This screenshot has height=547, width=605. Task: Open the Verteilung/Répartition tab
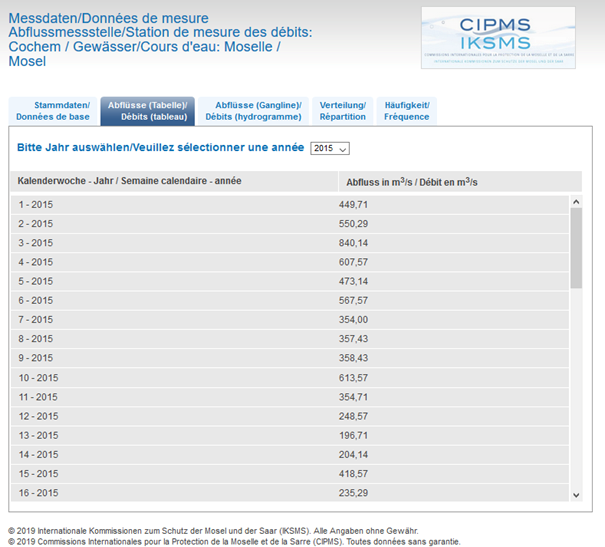342,111
